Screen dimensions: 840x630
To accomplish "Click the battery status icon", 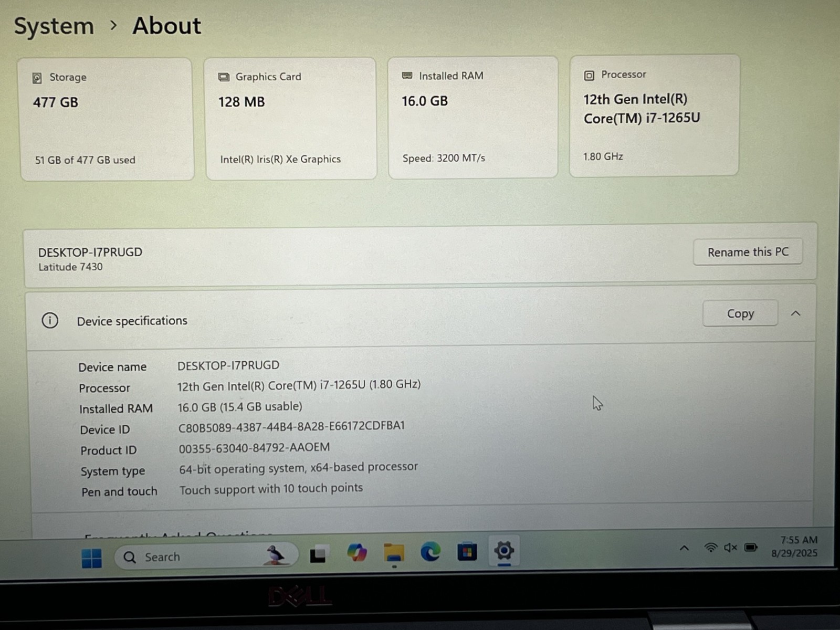I will [x=751, y=548].
